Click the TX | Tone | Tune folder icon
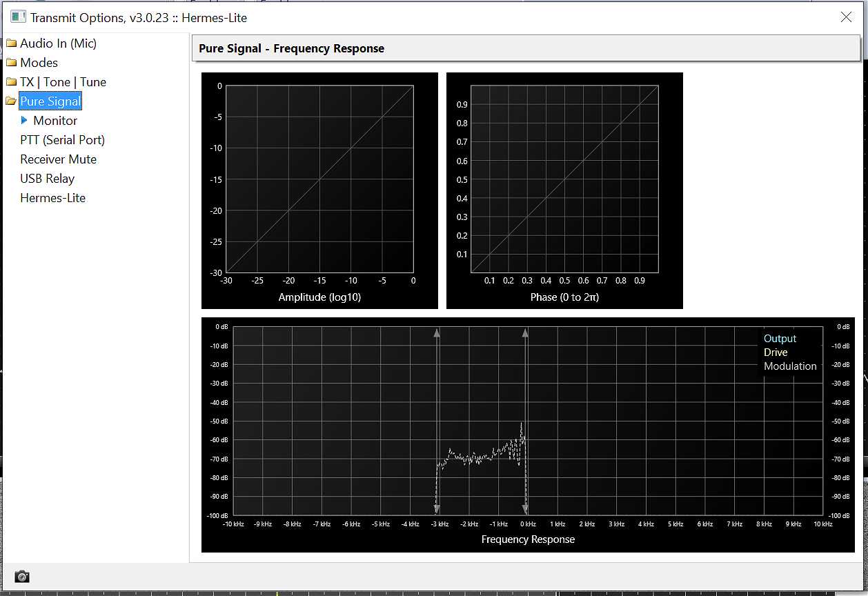Viewport: 868px width, 596px height. 11,82
